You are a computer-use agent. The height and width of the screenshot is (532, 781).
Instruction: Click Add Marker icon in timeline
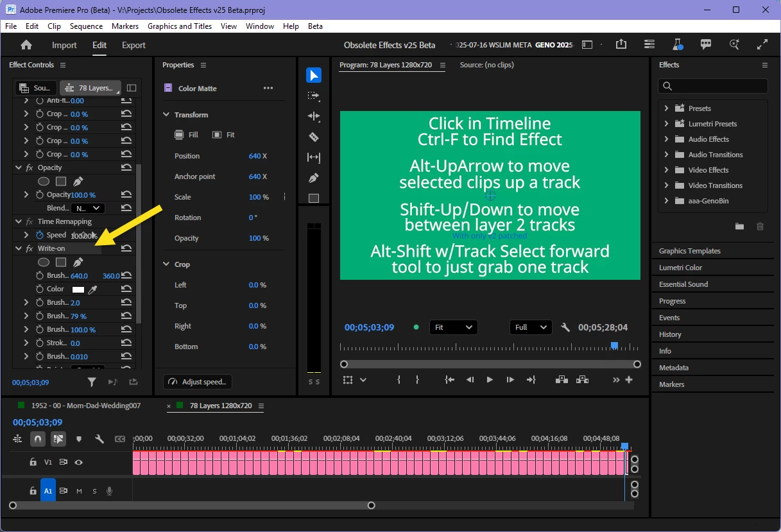[79, 439]
